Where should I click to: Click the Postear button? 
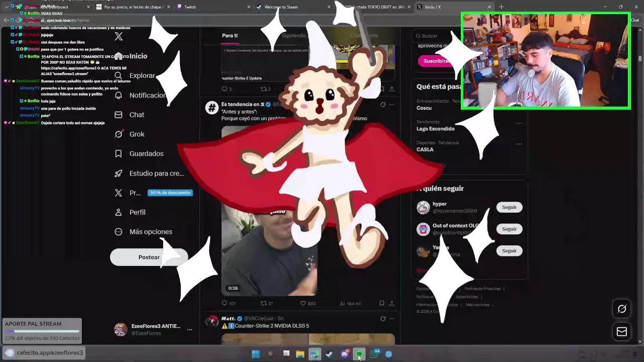pos(149,257)
